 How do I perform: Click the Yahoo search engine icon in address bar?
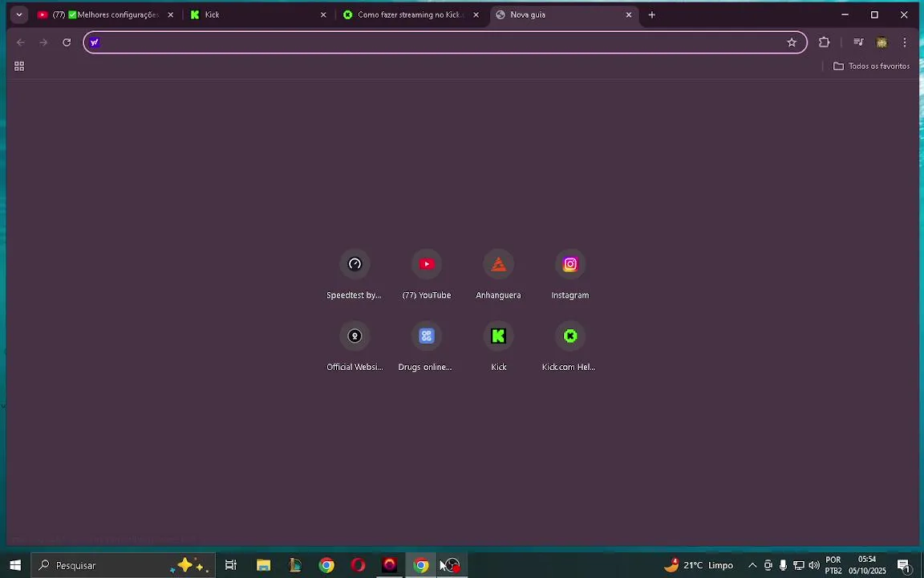pyautogui.click(x=95, y=43)
